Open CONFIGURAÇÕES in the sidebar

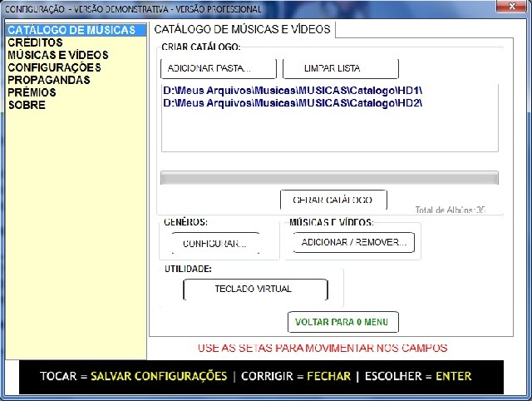54,67
